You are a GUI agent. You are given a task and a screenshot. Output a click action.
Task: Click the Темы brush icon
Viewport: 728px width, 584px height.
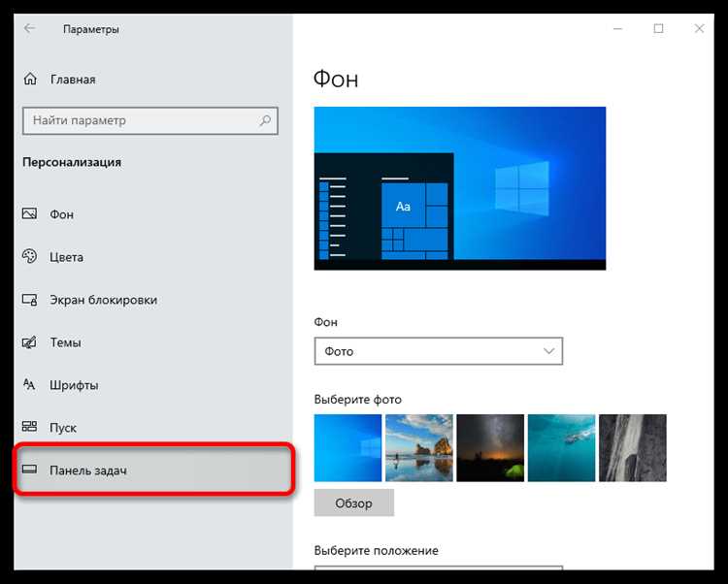click(x=29, y=342)
